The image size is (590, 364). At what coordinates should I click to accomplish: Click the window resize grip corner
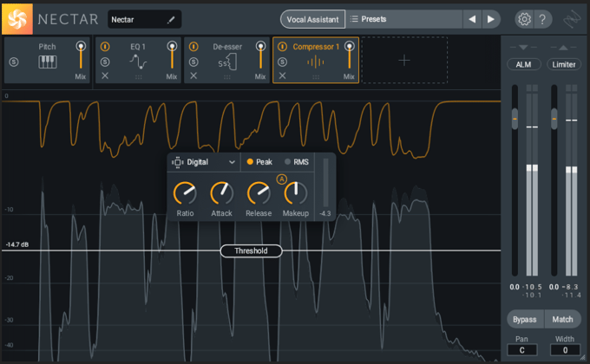[583, 358]
